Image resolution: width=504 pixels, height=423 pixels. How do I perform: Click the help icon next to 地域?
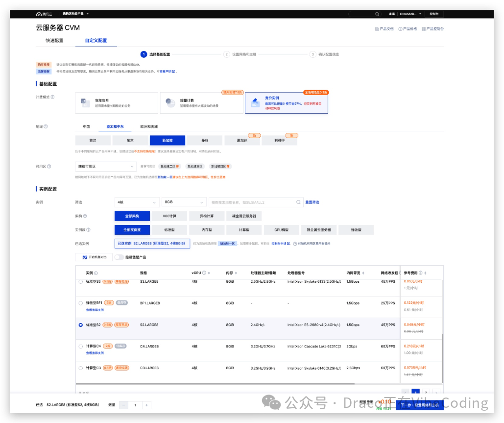[x=46, y=126]
